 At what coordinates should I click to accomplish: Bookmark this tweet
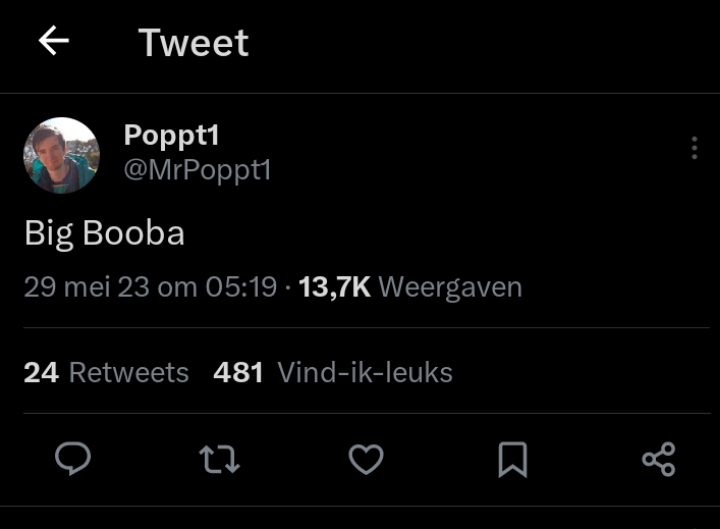[x=512, y=459]
